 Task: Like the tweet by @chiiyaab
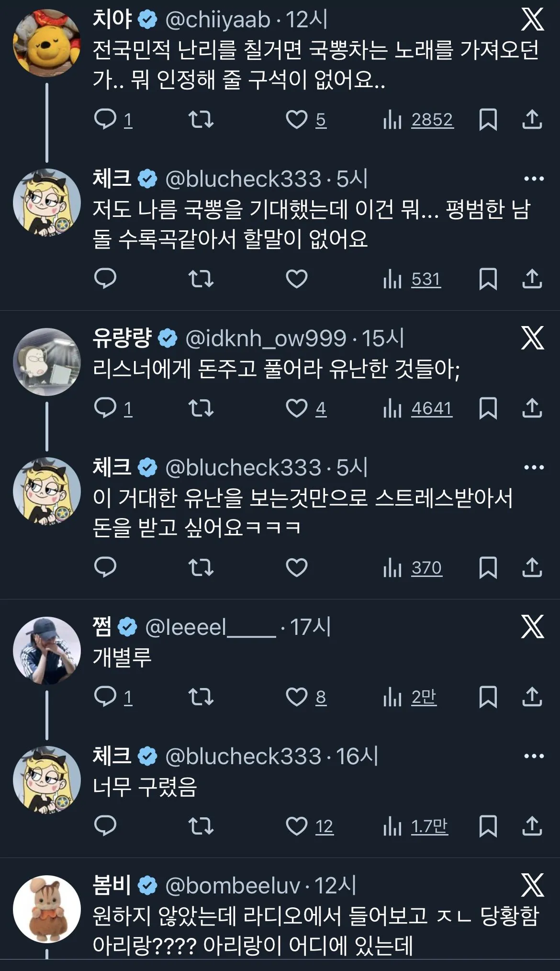[296, 120]
